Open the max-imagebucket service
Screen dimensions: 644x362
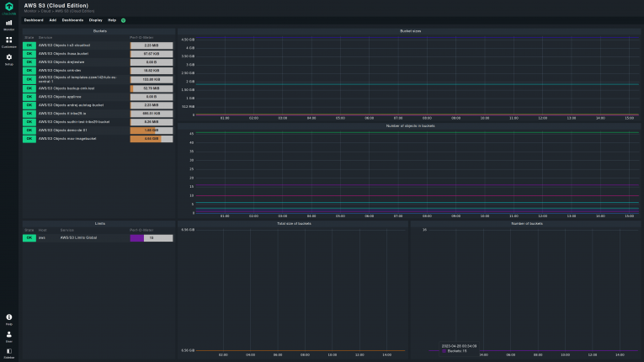(x=67, y=138)
